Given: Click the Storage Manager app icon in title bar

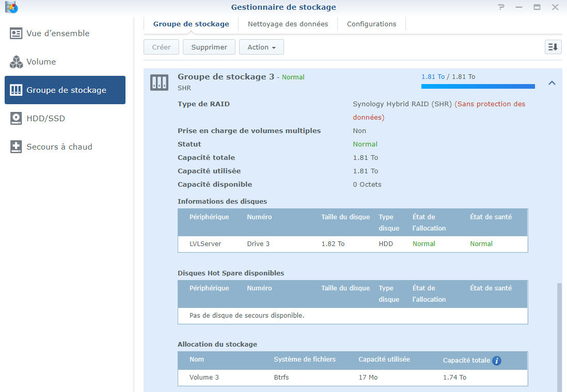Looking at the screenshot, I should pos(11,7).
